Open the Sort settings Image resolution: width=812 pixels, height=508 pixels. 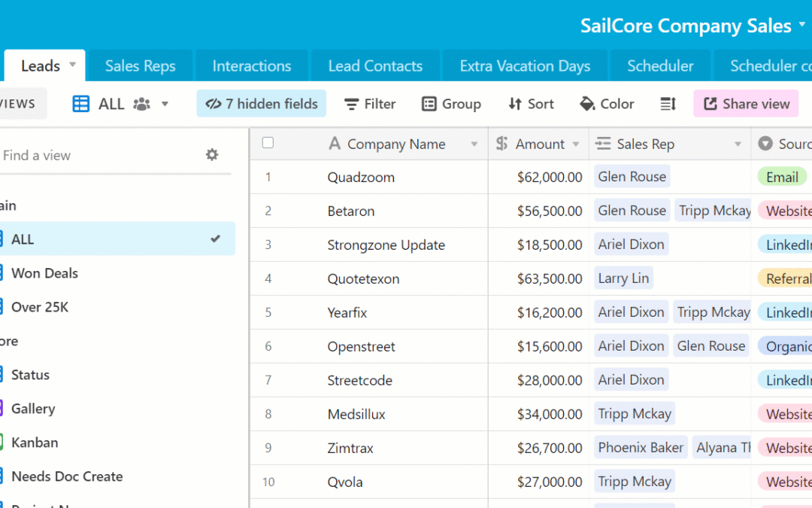(x=531, y=104)
